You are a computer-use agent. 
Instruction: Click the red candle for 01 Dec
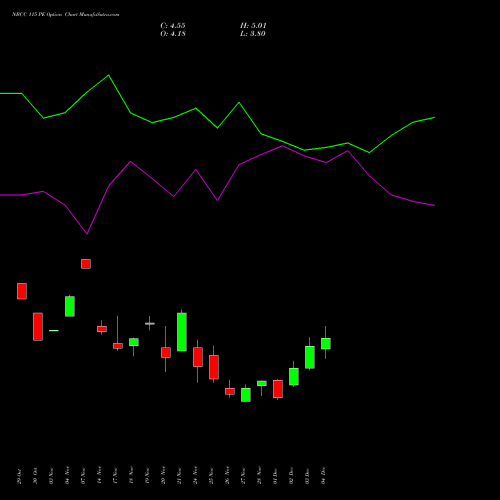coord(278,389)
